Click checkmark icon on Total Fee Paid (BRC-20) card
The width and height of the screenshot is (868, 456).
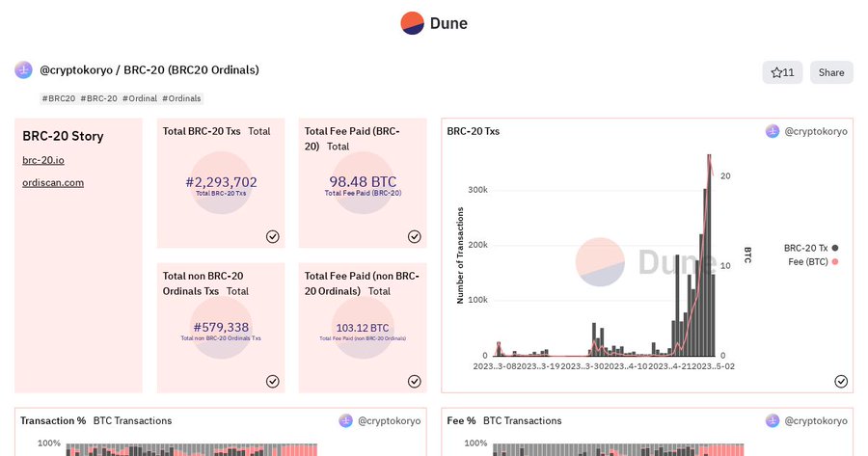coord(414,237)
